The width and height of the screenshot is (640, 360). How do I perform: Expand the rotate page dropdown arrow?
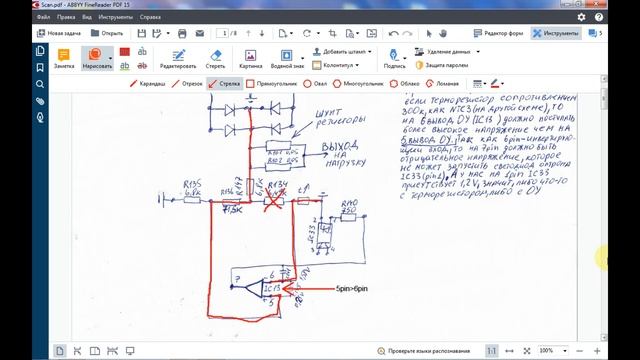click(x=318, y=33)
